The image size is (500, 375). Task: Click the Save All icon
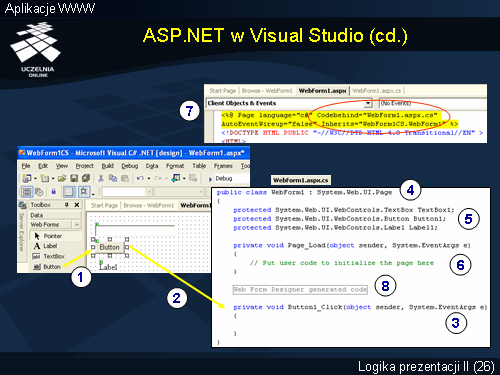click(x=86, y=178)
